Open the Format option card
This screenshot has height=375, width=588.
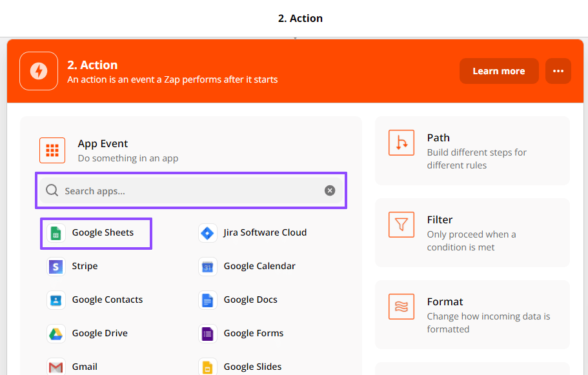[x=472, y=314]
